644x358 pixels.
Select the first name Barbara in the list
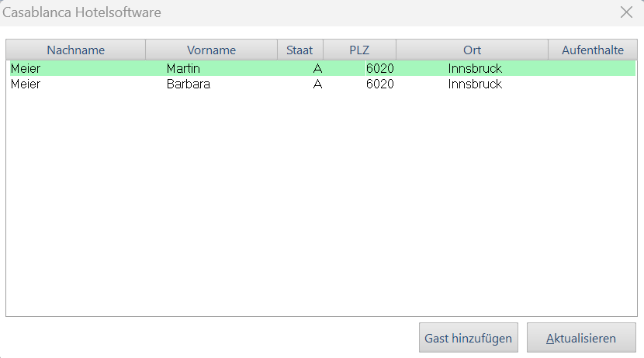tap(188, 84)
